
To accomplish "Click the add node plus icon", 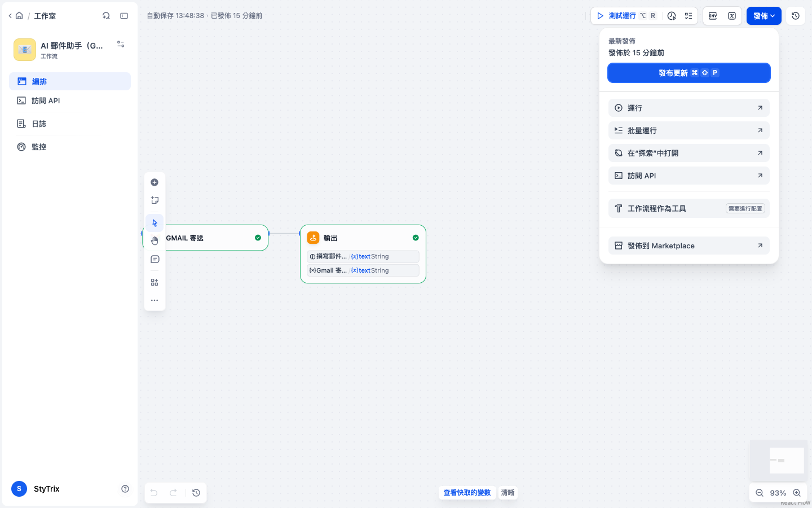I will [155, 182].
